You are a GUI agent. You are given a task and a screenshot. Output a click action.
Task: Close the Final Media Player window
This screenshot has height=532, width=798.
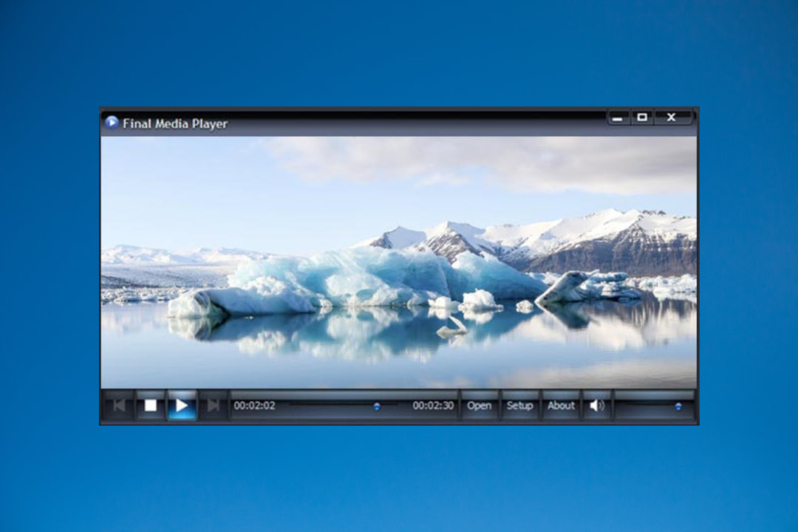click(672, 117)
